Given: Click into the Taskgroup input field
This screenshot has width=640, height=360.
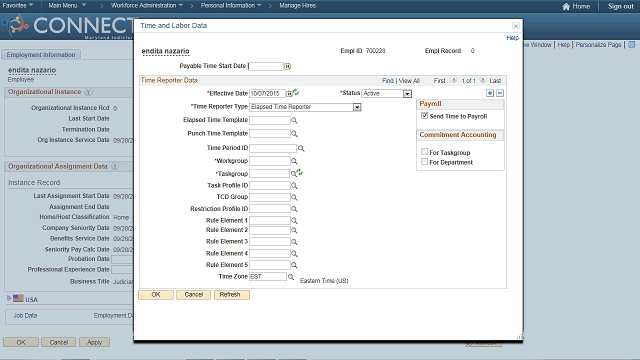Looking at the screenshot, I should [269, 174].
